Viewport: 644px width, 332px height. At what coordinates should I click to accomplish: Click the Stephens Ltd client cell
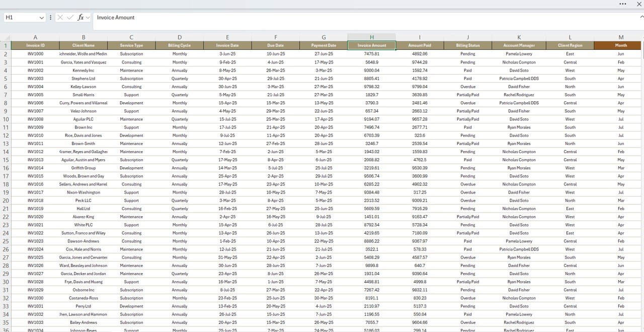click(x=84, y=79)
